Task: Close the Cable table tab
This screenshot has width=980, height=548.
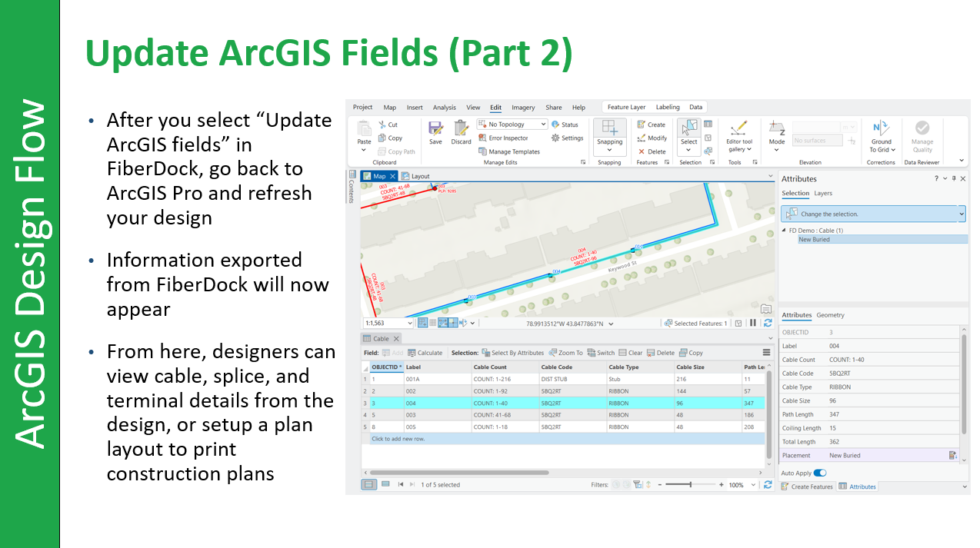Action: pos(396,339)
